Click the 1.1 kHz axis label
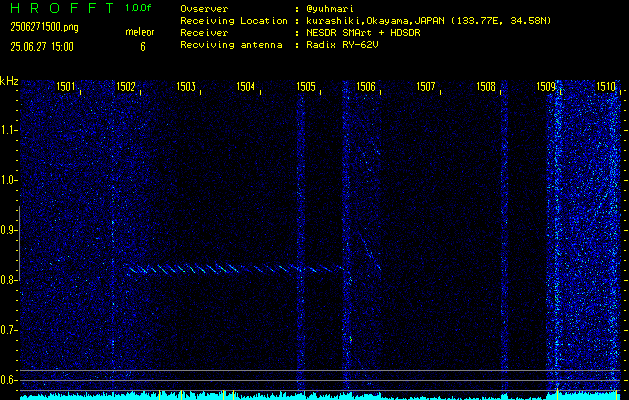This screenshot has width=629, height=400. click(x=9, y=130)
